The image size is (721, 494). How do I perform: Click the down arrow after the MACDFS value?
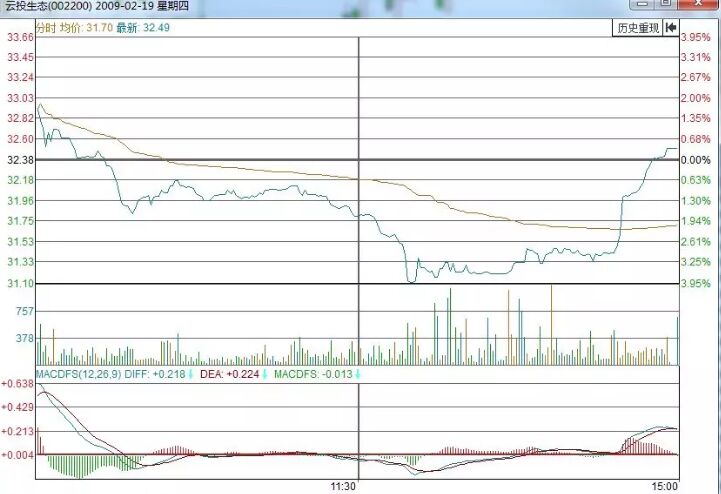358,374
